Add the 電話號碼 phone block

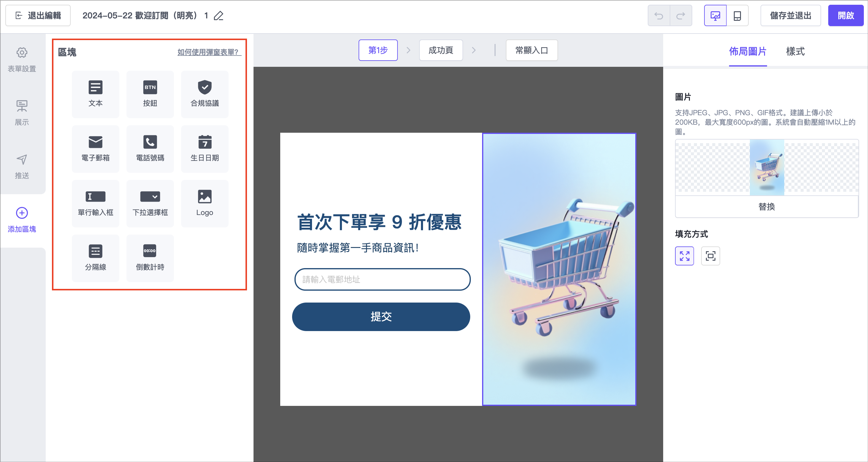[150, 149]
